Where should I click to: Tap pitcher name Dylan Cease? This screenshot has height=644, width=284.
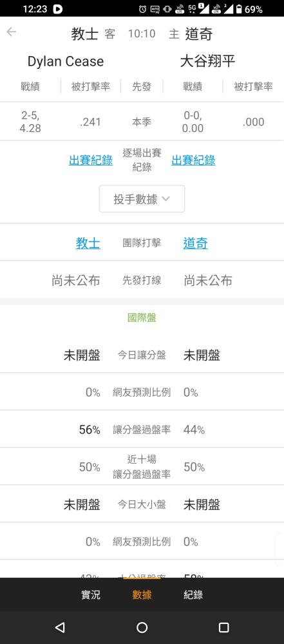65,62
